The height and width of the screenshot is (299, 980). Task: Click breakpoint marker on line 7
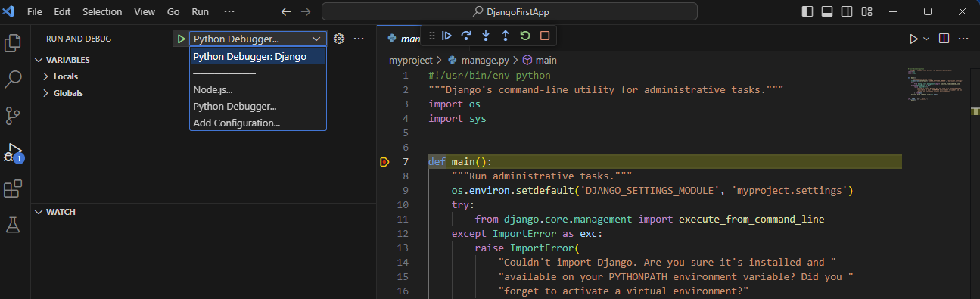[x=384, y=161]
